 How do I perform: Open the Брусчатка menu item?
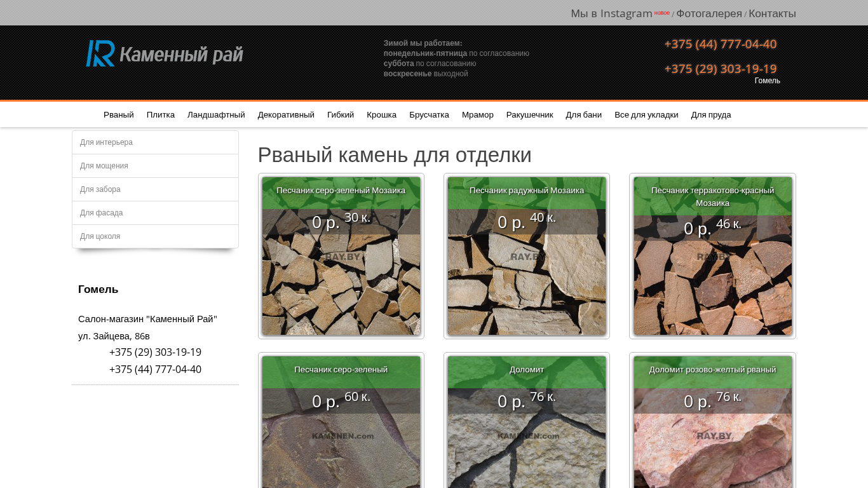(429, 115)
